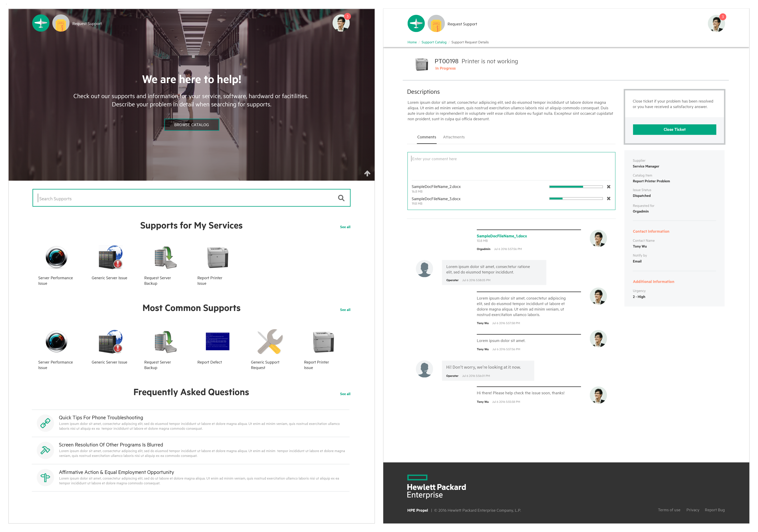
Task: Click Request Support ticket icon on details page
Action: [x=436, y=23]
